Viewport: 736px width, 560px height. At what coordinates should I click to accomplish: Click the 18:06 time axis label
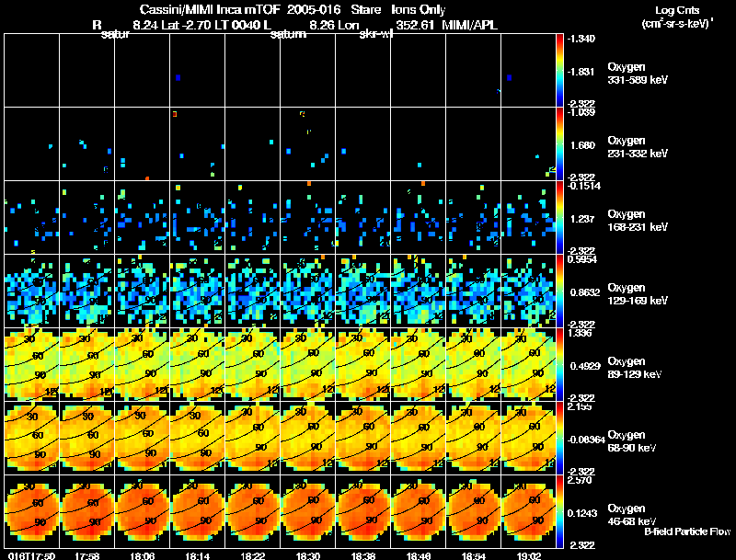click(x=143, y=555)
